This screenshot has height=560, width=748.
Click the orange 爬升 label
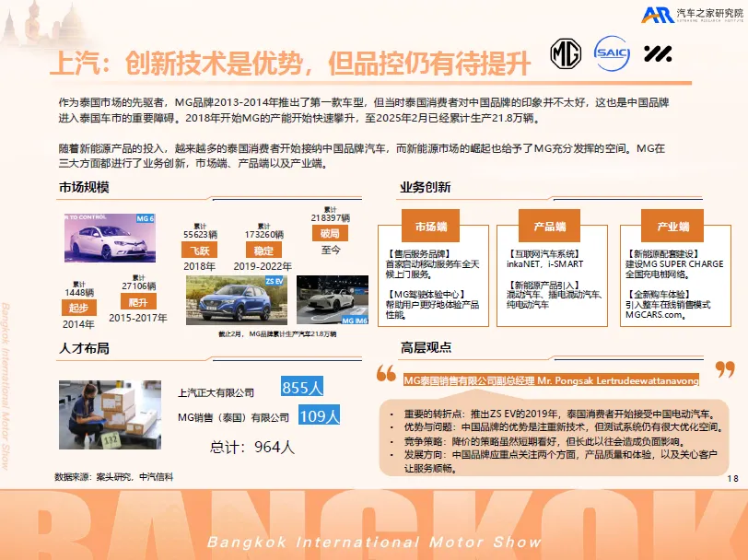(x=138, y=302)
